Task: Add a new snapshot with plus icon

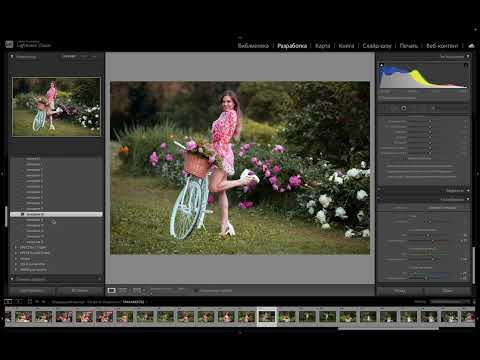Action: [99, 279]
